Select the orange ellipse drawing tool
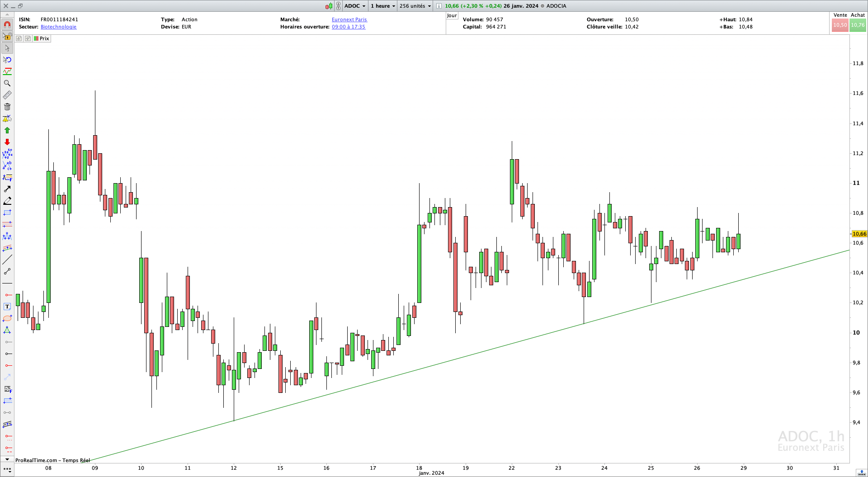 point(7,318)
